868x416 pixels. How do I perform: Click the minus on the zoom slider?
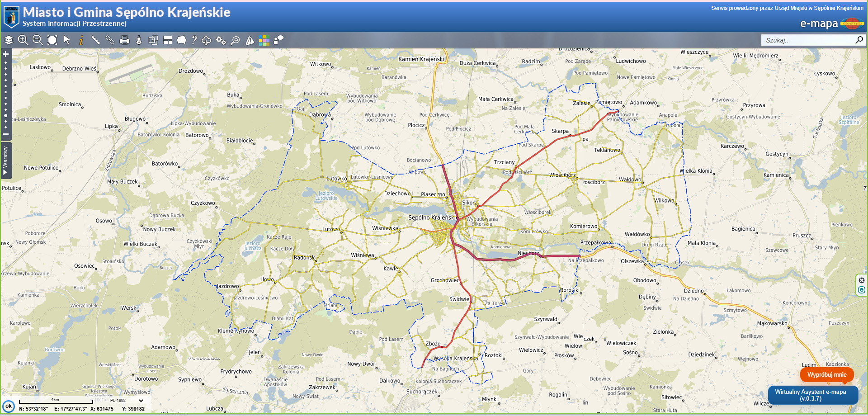click(6, 134)
